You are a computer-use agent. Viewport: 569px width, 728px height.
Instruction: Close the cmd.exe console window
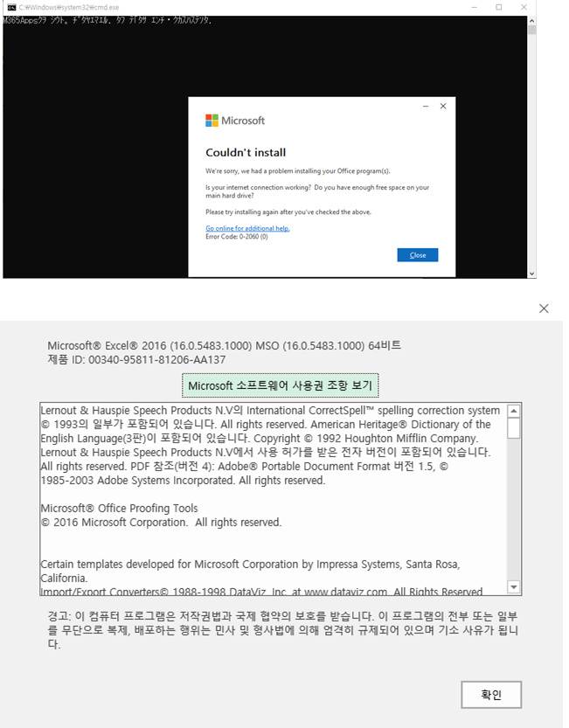pyautogui.click(x=524, y=7)
